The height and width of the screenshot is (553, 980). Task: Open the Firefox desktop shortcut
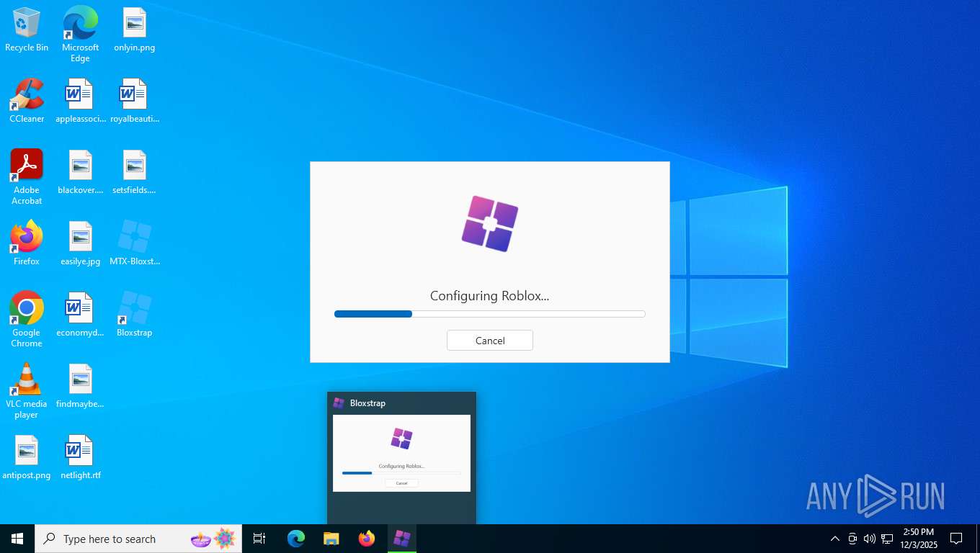(27, 243)
